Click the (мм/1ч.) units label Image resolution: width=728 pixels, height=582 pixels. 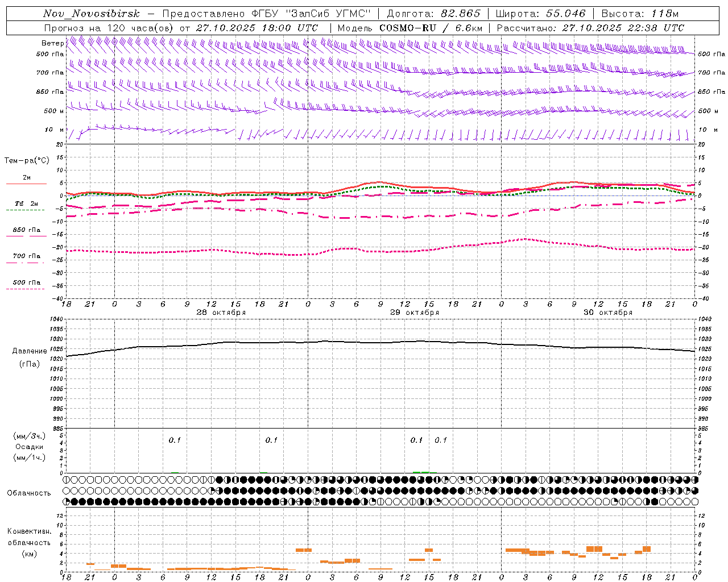(30, 458)
